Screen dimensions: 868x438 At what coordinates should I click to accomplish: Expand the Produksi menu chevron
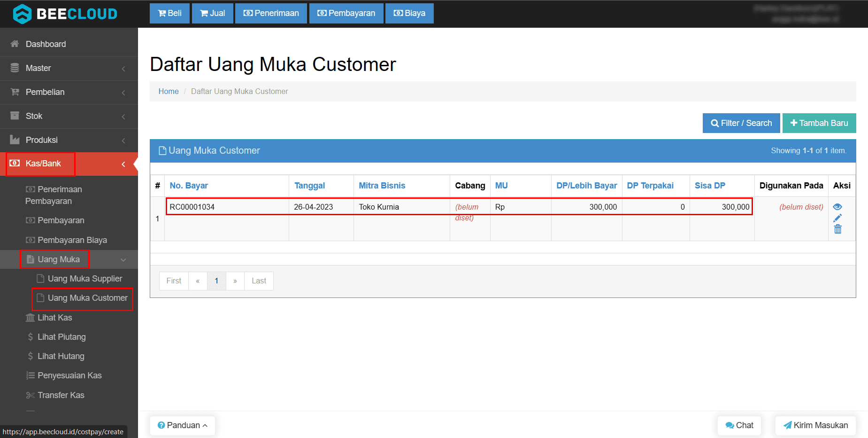123,141
